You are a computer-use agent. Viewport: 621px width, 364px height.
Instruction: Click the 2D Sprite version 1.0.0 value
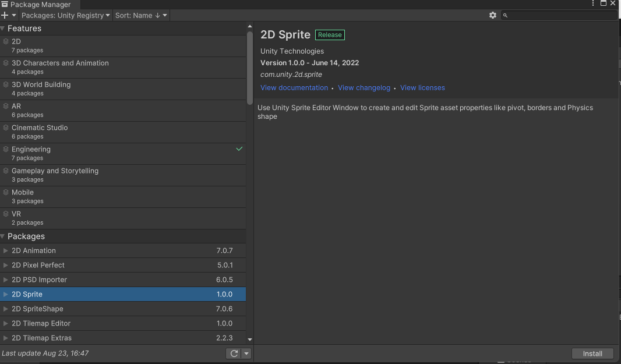pyautogui.click(x=224, y=294)
